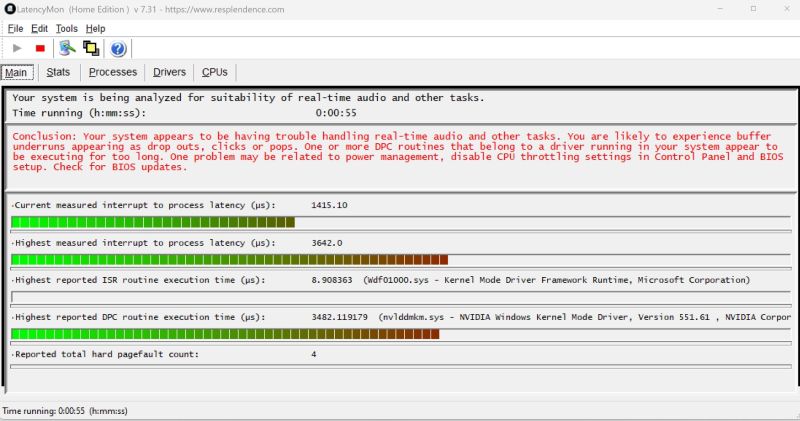This screenshot has height=421, width=800.
Task: Open the Help menu
Action: (95, 29)
